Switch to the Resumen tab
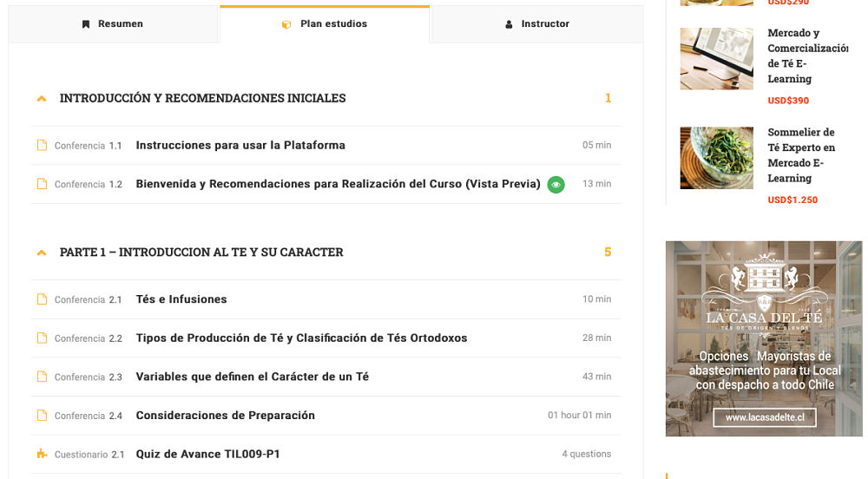Viewport: 868px width, 479px height. click(x=113, y=24)
